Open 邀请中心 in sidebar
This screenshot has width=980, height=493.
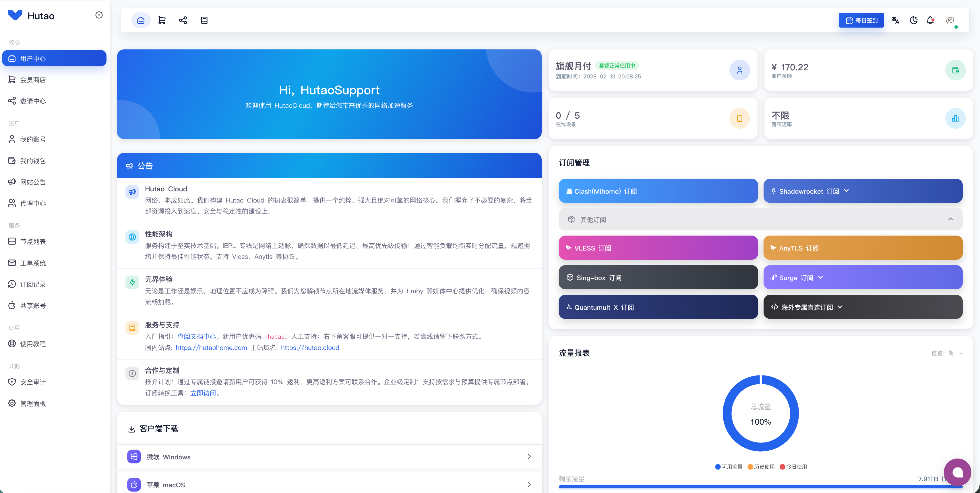pos(55,101)
